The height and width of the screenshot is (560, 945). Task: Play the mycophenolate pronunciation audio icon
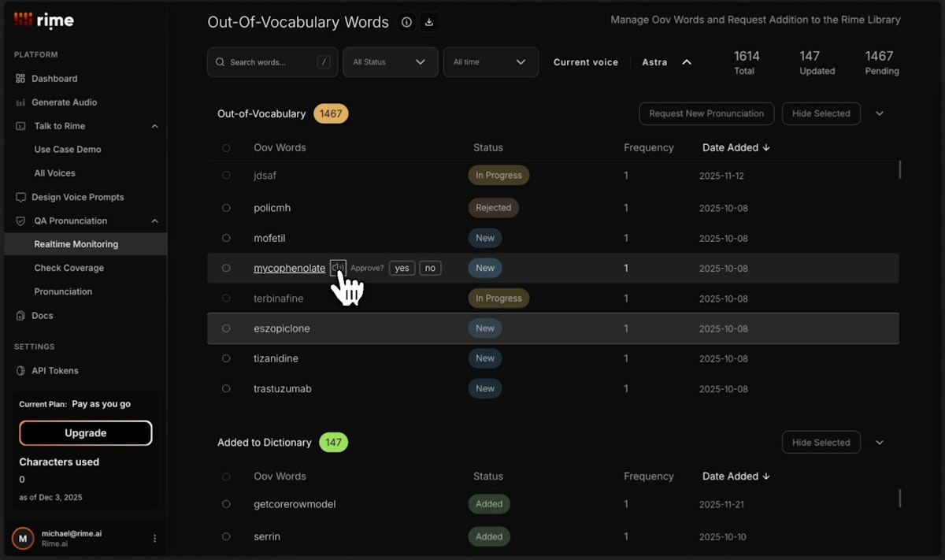[338, 268]
